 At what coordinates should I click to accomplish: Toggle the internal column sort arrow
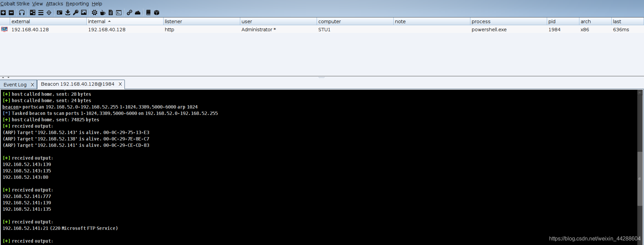coord(109,21)
